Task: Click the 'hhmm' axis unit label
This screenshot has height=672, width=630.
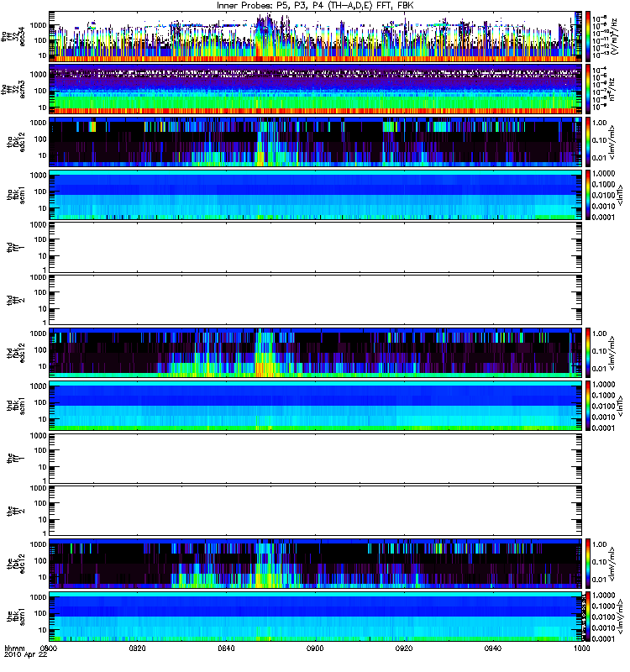Action: click(14, 648)
